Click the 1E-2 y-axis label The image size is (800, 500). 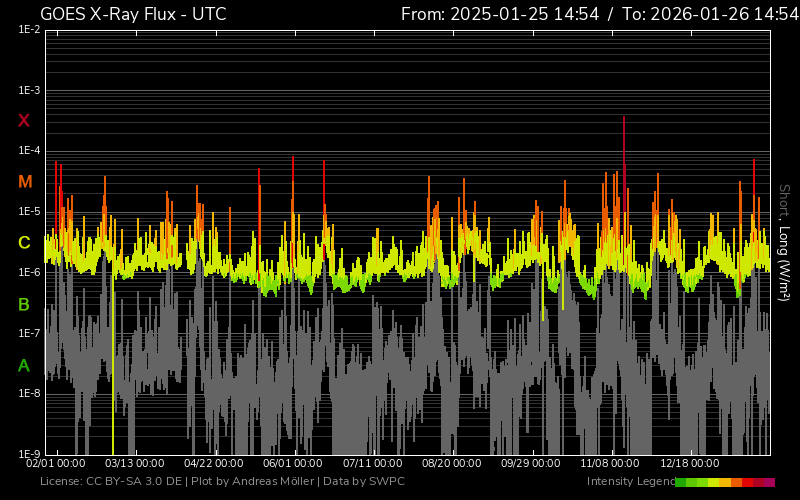29,30
